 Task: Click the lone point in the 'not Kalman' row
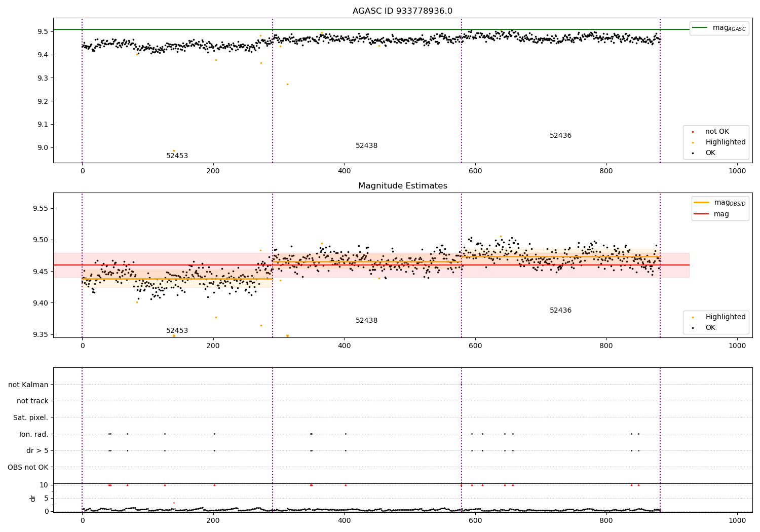(461, 385)
